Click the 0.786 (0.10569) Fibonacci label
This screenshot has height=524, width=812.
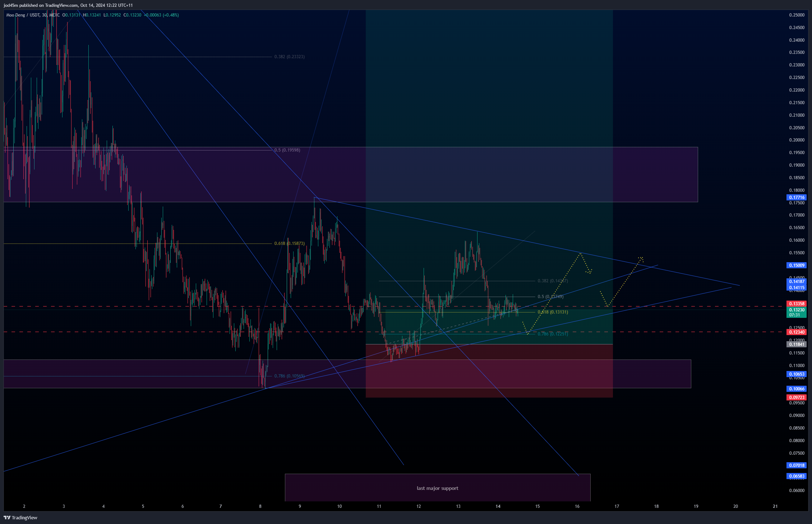coord(289,376)
